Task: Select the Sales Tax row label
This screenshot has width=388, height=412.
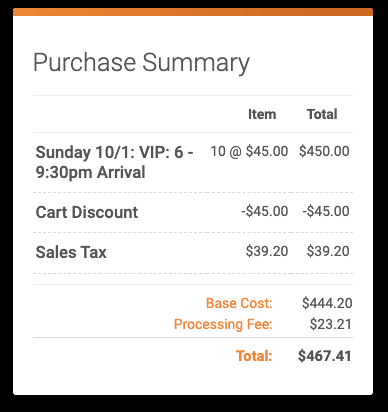Action: [71, 252]
